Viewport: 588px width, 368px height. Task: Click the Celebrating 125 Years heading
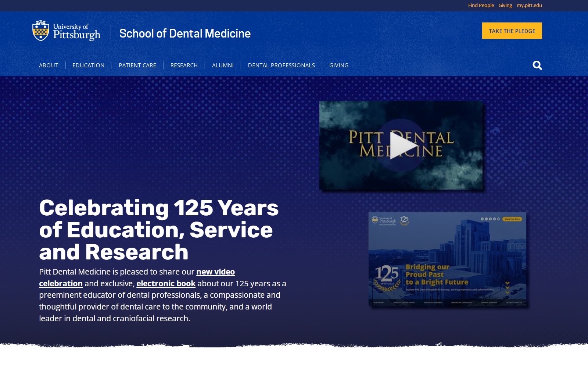pos(159,230)
